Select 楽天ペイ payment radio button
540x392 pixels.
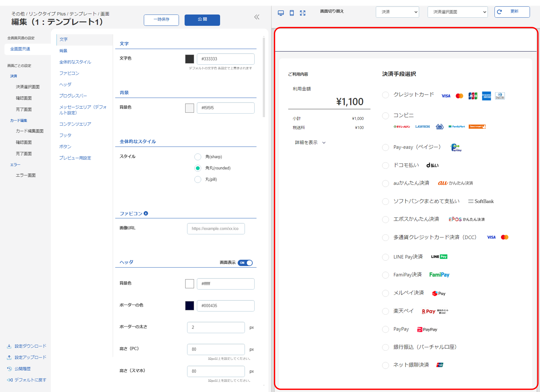point(385,311)
